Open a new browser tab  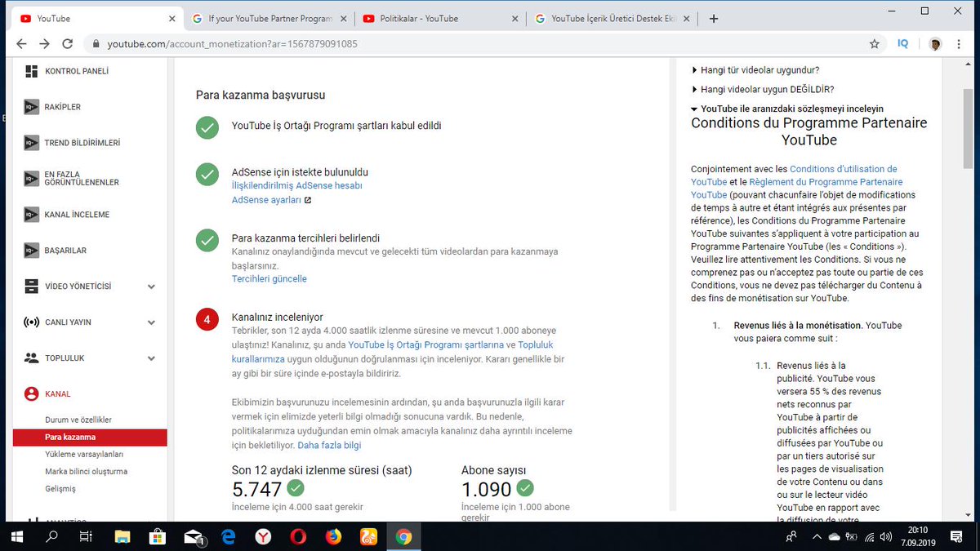coord(714,19)
